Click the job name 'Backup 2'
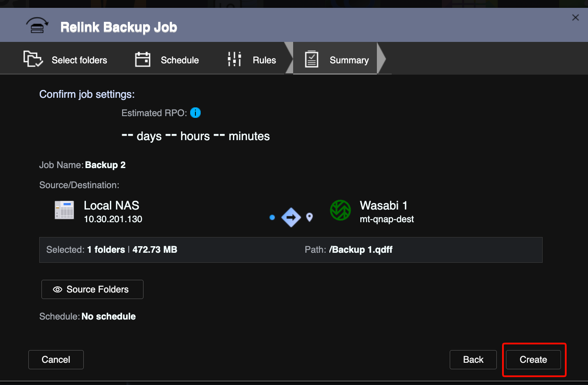The height and width of the screenshot is (385, 588). click(105, 165)
